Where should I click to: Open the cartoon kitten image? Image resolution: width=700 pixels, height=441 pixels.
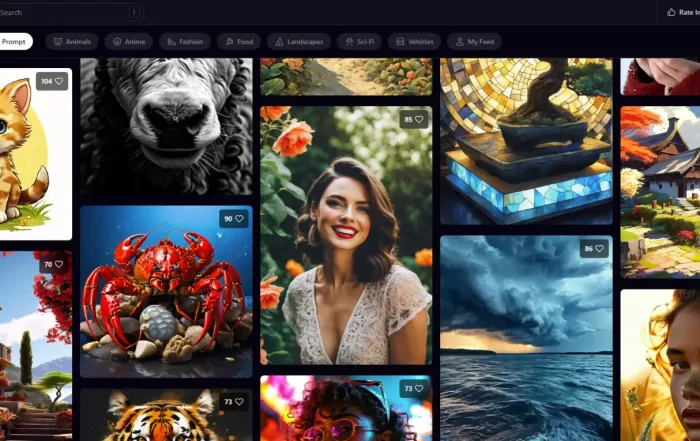(x=36, y=154)
